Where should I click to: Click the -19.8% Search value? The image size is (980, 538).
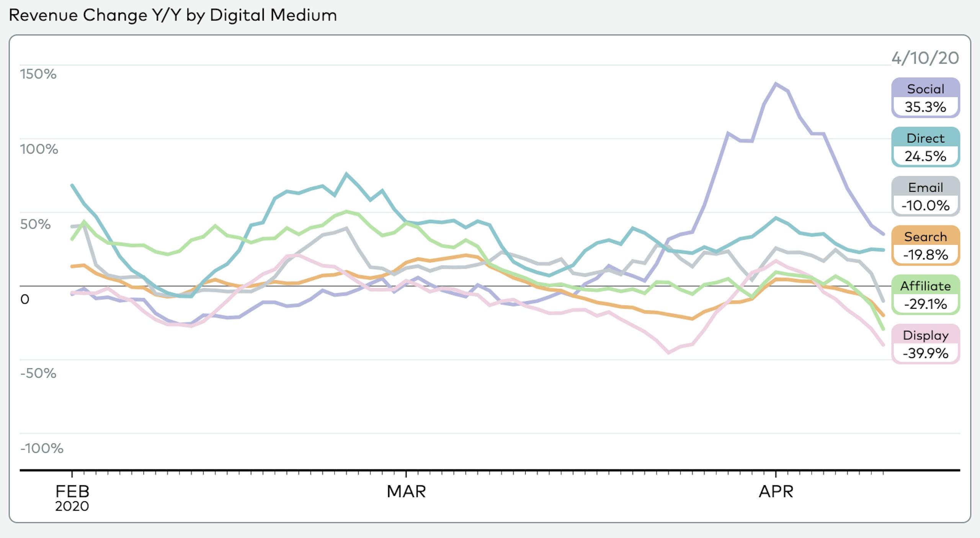click(x=925, y=255)
